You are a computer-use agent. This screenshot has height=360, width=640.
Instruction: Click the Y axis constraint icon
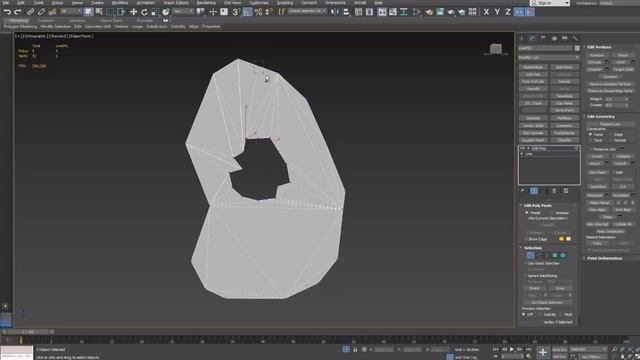click(497, 12)
